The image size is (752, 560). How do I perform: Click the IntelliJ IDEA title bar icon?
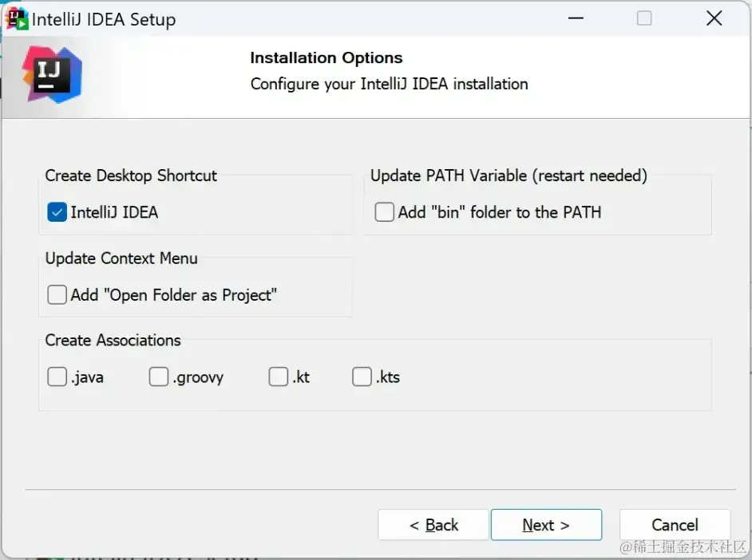click(x=17, y=18)
